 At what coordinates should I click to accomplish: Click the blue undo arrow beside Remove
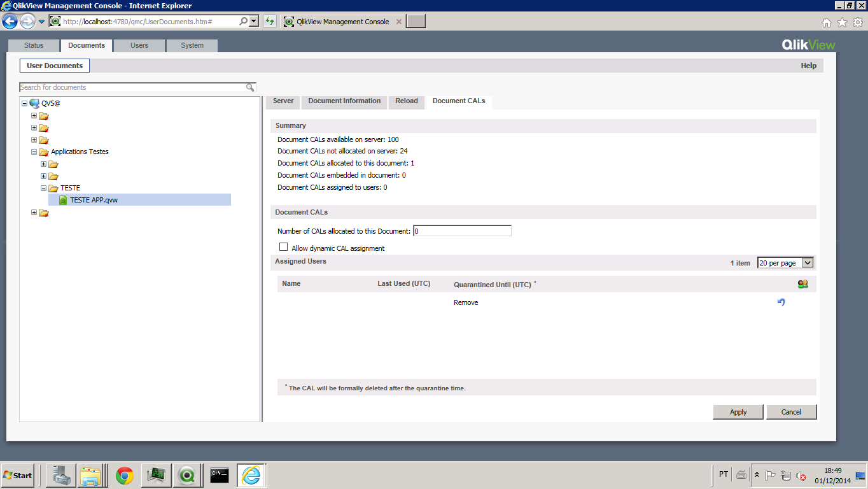point(781,302)
